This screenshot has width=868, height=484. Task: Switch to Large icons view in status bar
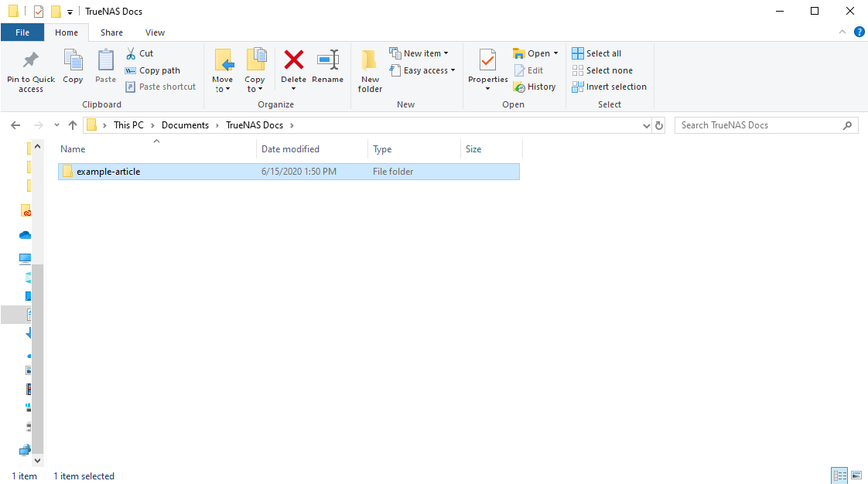(x=856, y=475)
